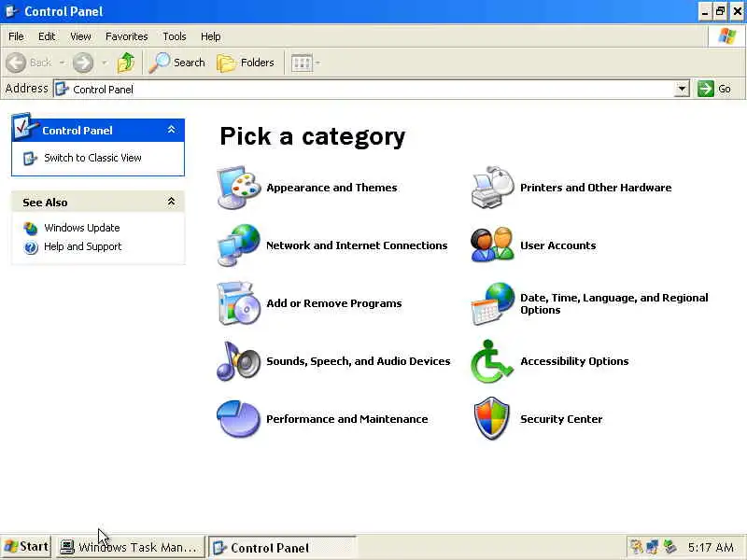Viewport: 747px width, 560px height.
Task: Collapse the Control Panel sidebar section
Action: tap(171, 130)
